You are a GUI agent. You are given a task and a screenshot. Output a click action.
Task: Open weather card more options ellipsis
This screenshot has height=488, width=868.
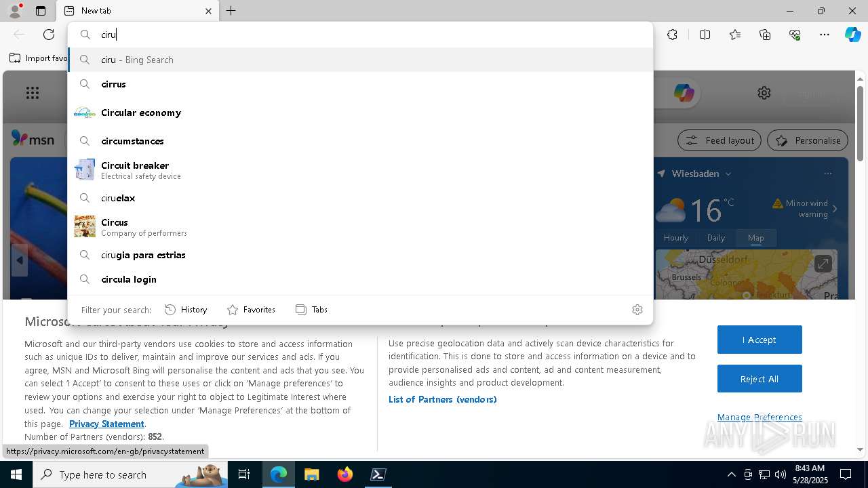click(x=827, y=174)
